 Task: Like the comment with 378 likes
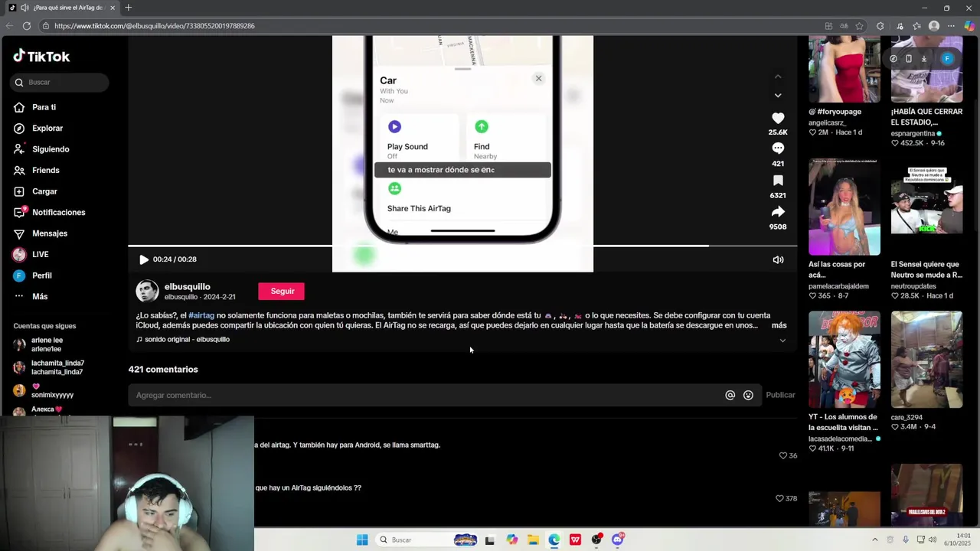[779, 498]
